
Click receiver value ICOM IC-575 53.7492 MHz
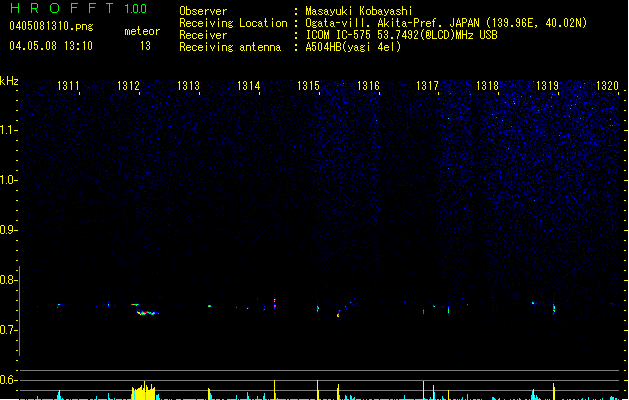[401, 35]
